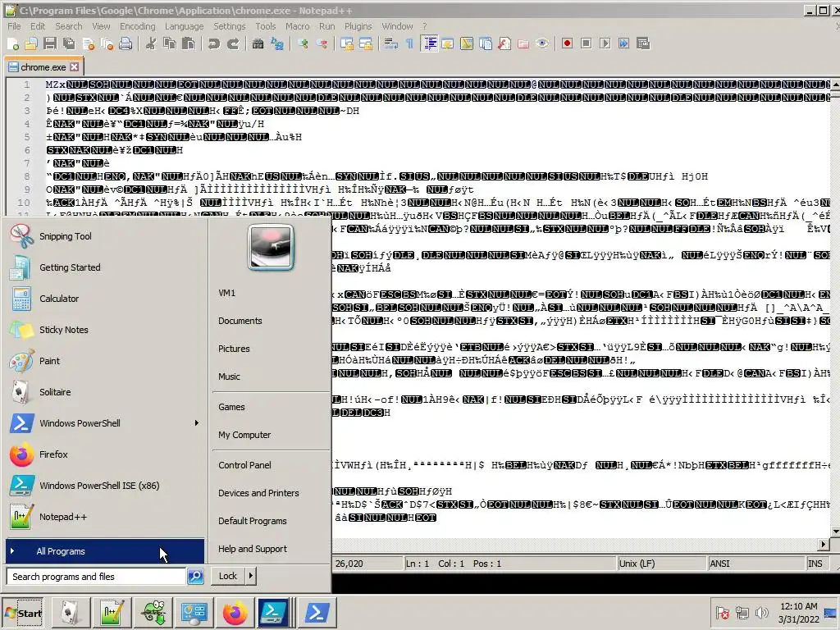Close the chrome.exe tab with X
The height and width of the screenshot is (630, 840).
click(75, 67)
